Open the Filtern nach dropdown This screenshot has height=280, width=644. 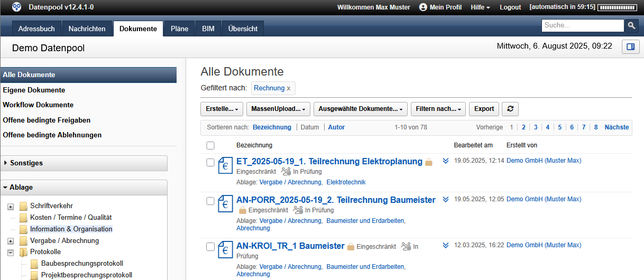click(438, 109)
